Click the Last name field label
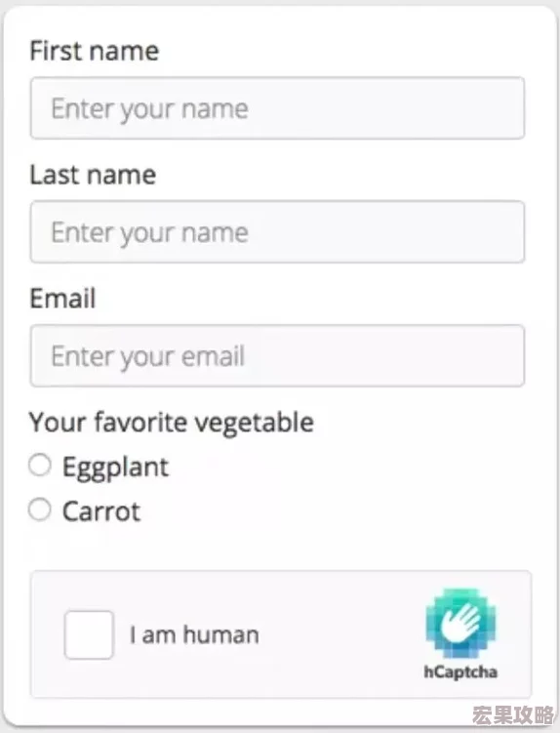Image resolution: width=560 pixels, height=733 pixels. [x=93, y=175]
